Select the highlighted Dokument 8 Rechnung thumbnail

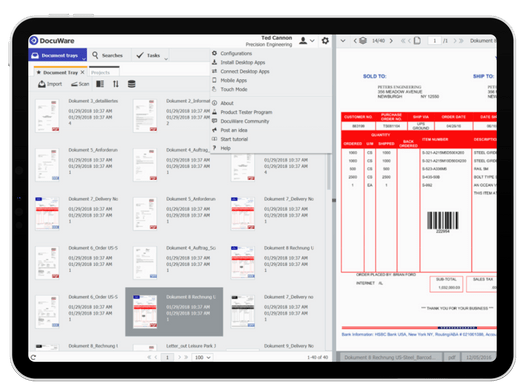tap(174, 312)
